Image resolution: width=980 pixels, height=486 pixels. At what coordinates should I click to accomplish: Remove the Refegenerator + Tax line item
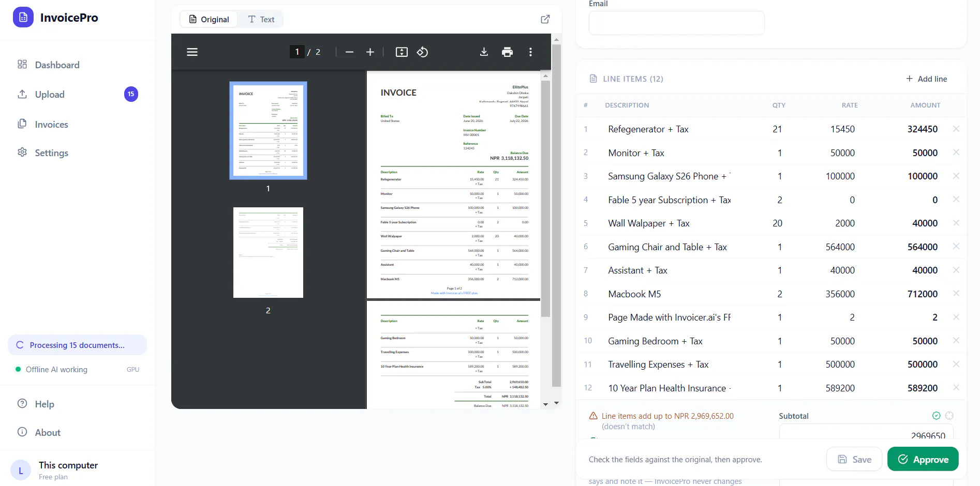click(x=956, y=129)
